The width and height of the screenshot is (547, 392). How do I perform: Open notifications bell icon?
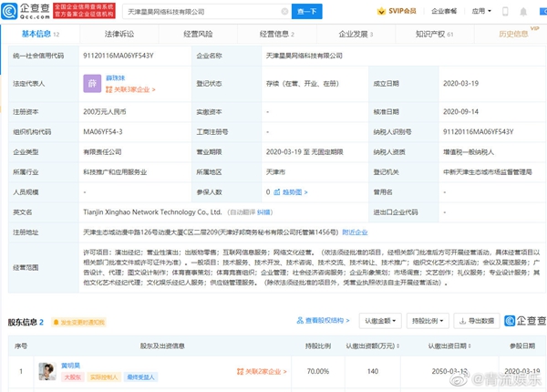523,12
